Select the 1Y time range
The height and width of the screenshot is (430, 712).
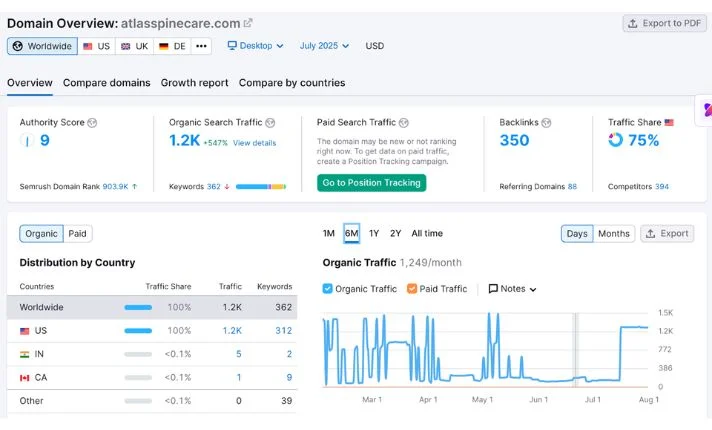[374, 234]
